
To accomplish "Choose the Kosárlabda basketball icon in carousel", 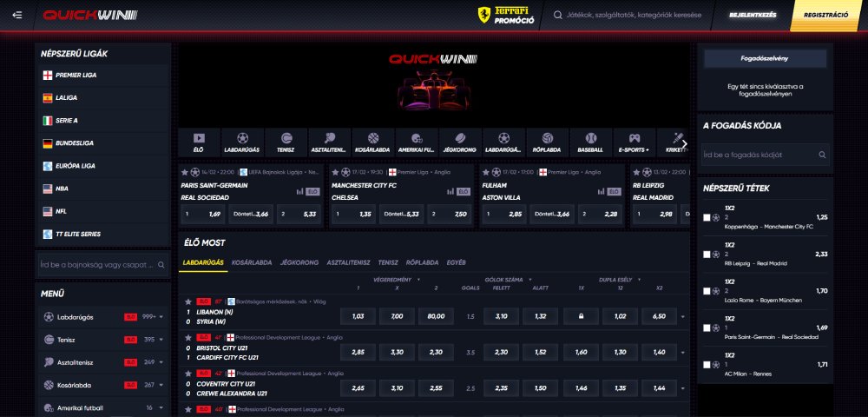I will pos(373,142).
